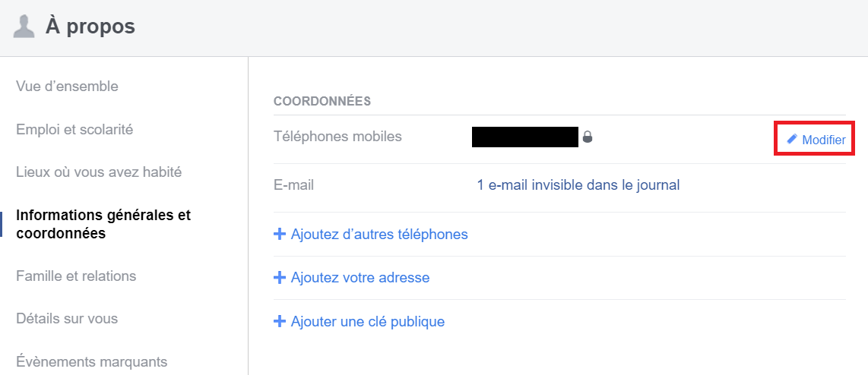The image size is (868, 375).
Task: Click the À propos heading
Action: click(x=90, y=27)
